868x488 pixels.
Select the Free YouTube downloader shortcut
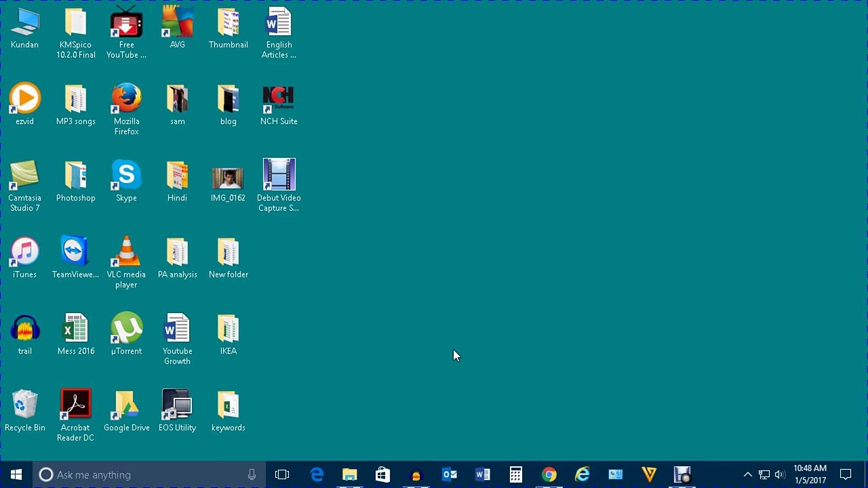click(126, 33)
